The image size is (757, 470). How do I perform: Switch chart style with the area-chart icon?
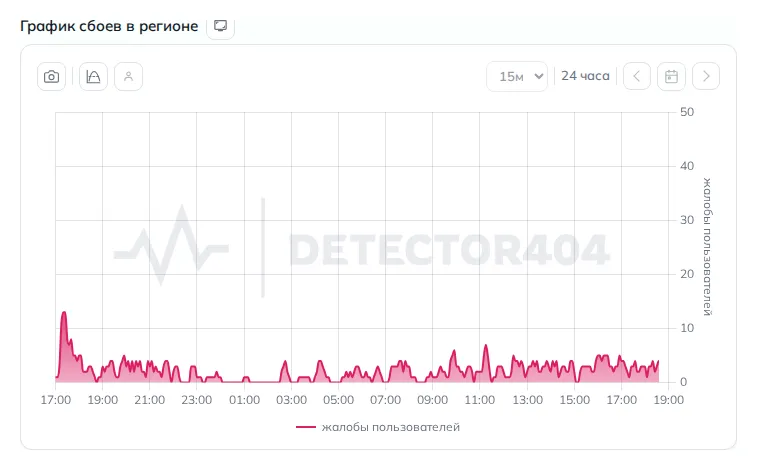pyautogui.click(x=93, y=77)
